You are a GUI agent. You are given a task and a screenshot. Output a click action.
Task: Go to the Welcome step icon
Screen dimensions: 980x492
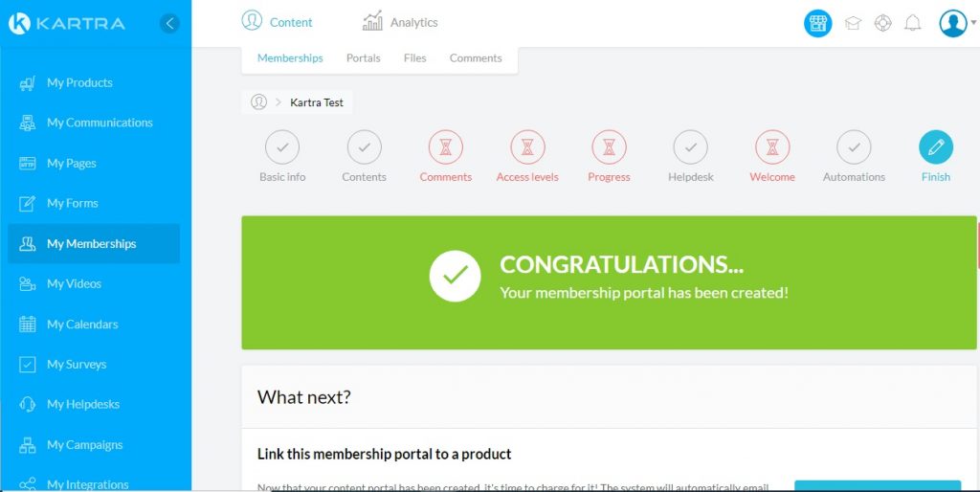(x=772, y=147)
